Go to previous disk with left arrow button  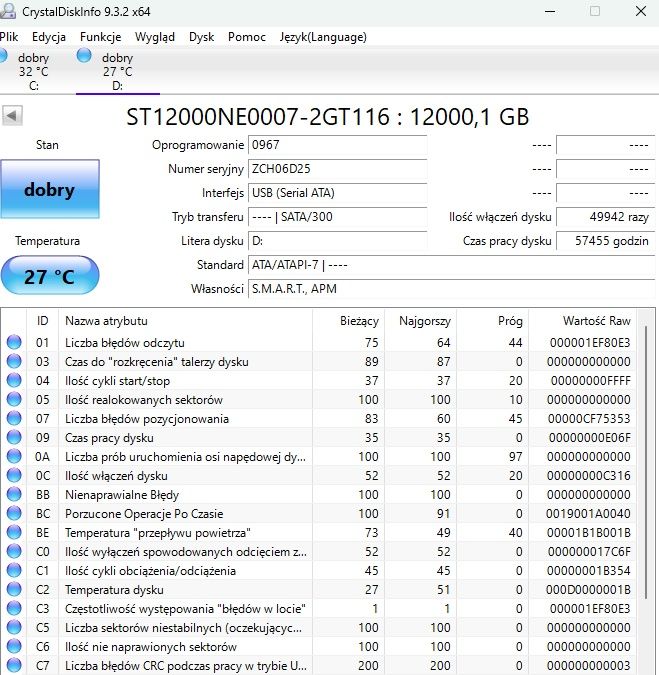(x=12, y=115)
